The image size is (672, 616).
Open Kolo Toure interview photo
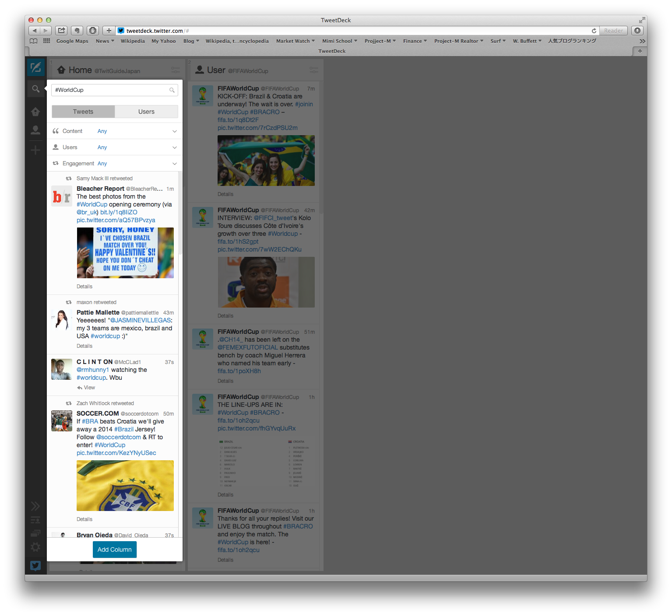266,282
